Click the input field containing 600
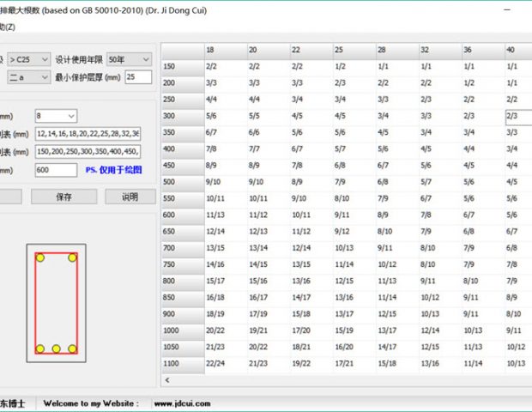The width and height of the screenshot is (532, 412). pyautogui.click(x=56, y=170)
